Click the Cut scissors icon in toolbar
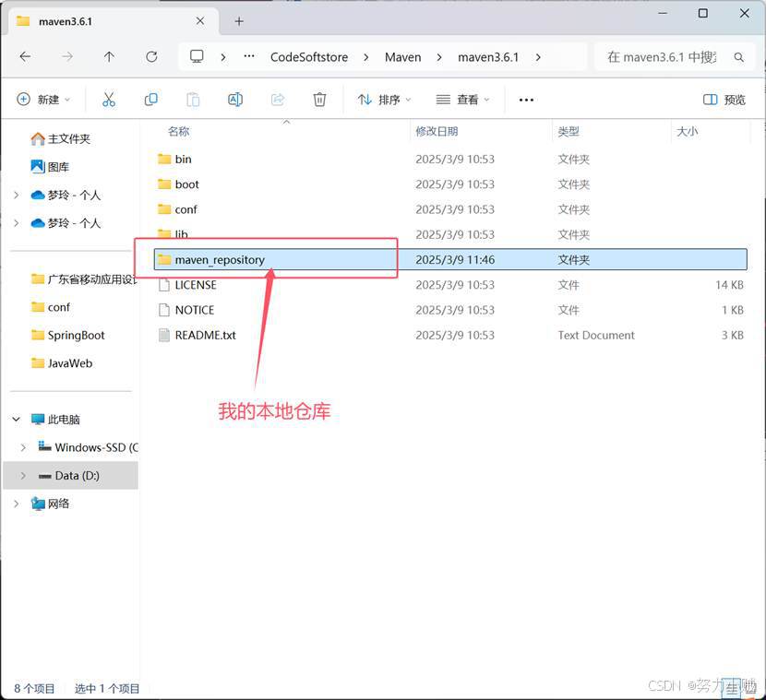Screen dimensions: 766x700 pos(109,100)
